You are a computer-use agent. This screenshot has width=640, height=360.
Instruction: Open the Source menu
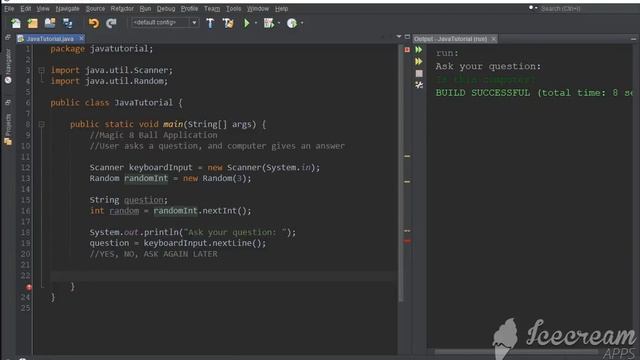click(95, 9)
